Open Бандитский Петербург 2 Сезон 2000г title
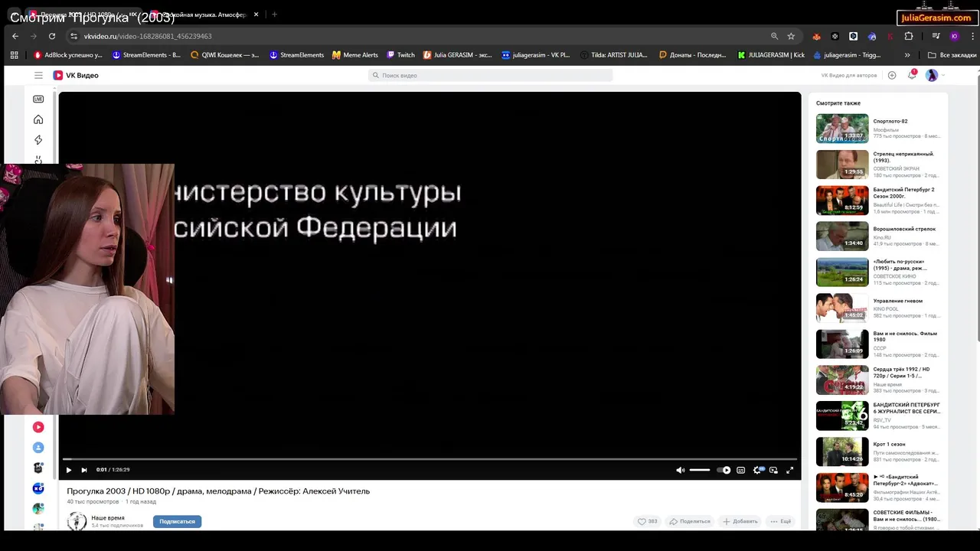980x551 pixels. click(904, 192)
